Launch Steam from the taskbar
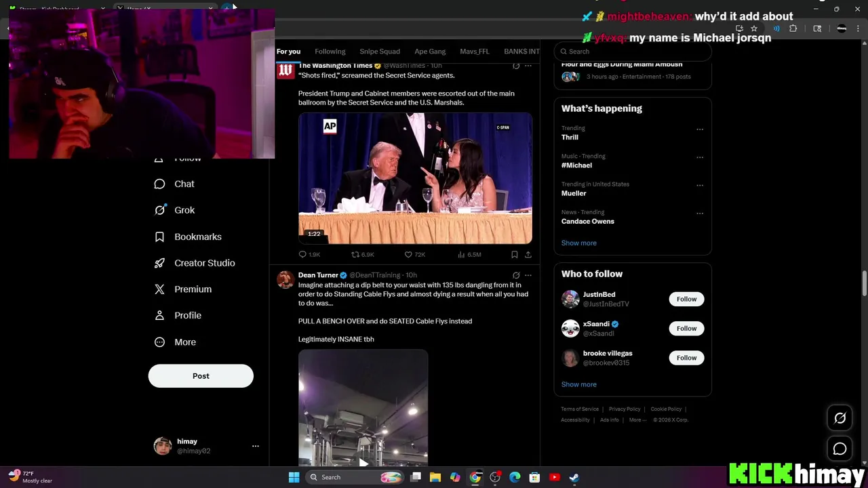The height and width of the screenshot is (488, 868). [x=574, y=477]
